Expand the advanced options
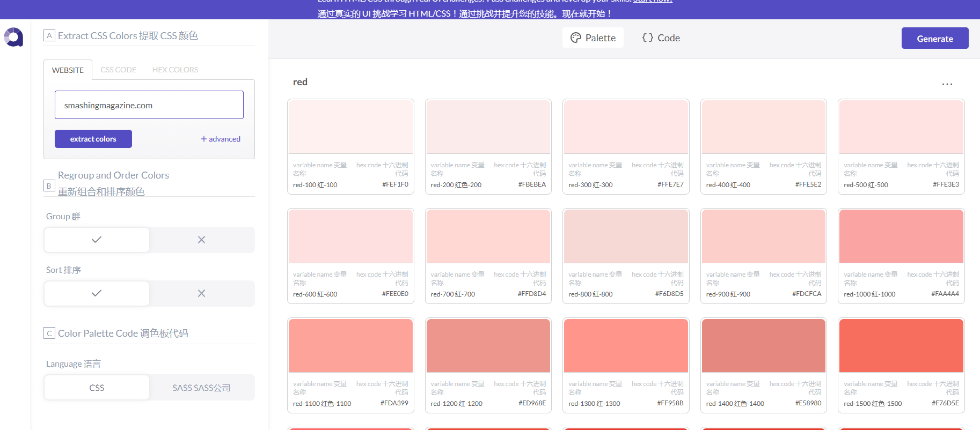Screen dimensions: 980x430 [x=221, y=139]
